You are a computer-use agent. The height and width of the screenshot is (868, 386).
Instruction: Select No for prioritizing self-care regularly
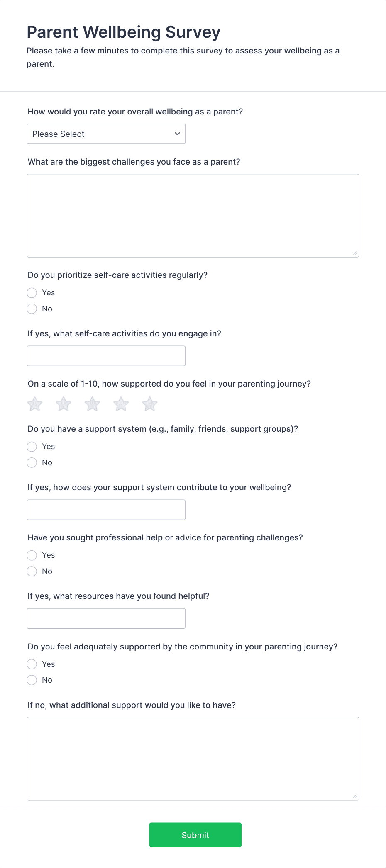tap(32, 309)
